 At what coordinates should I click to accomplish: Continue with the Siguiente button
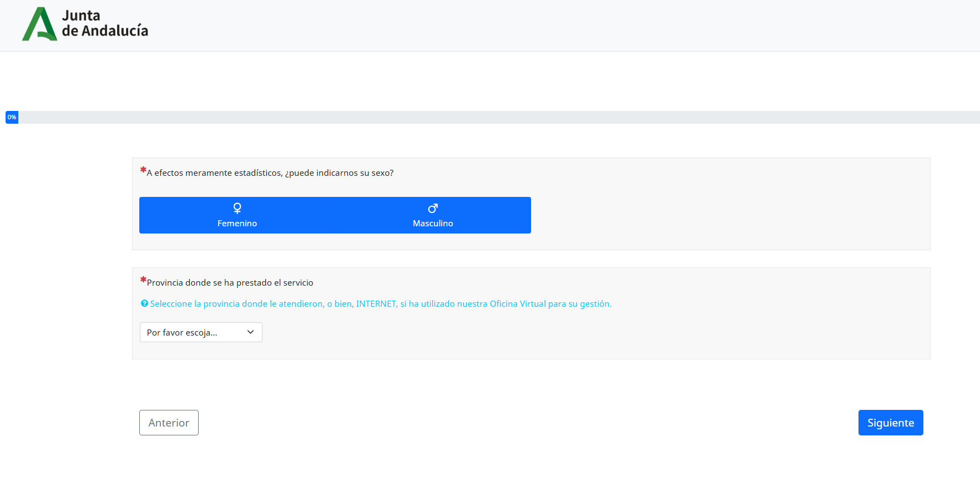(x=890, y=423)
